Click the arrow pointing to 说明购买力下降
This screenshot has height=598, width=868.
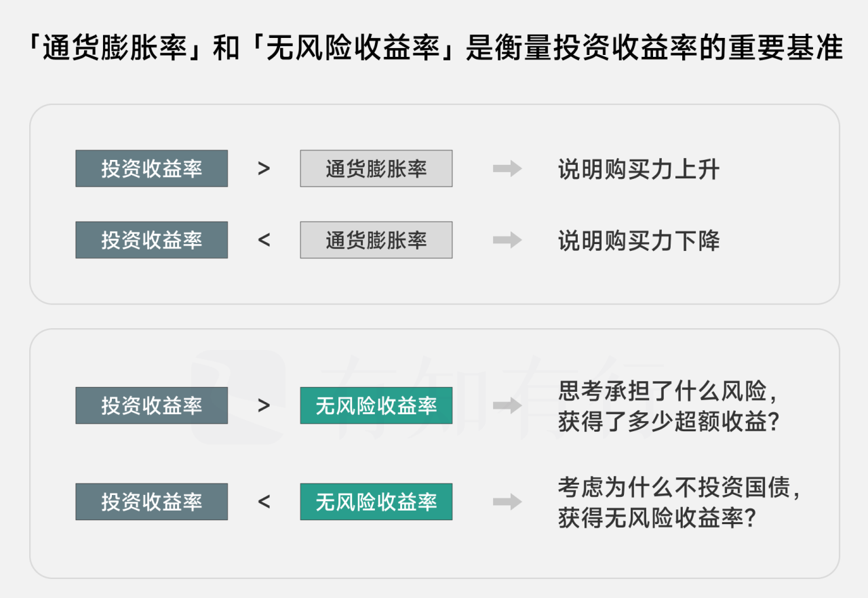[x=507, y=240]
